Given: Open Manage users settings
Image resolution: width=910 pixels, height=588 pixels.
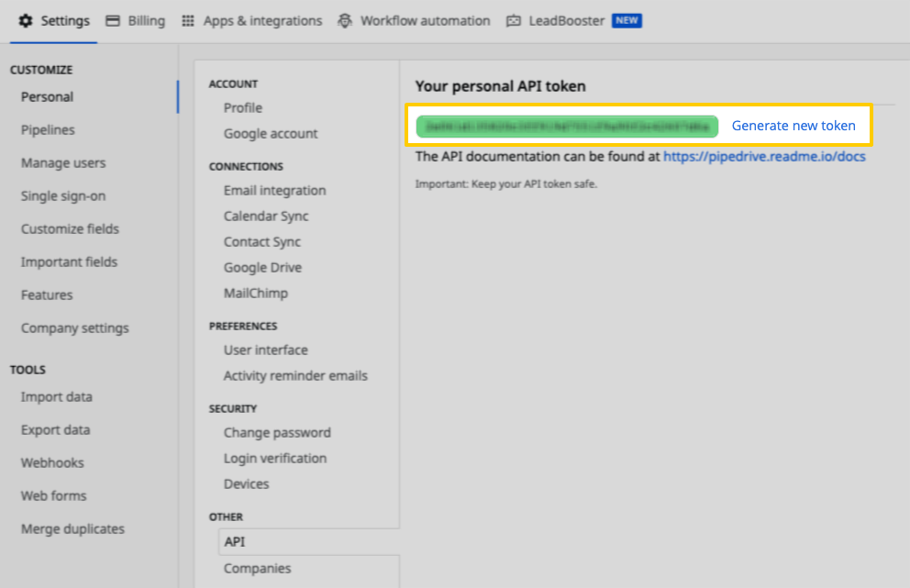Looking at the screenshot, I should [62, 162].
